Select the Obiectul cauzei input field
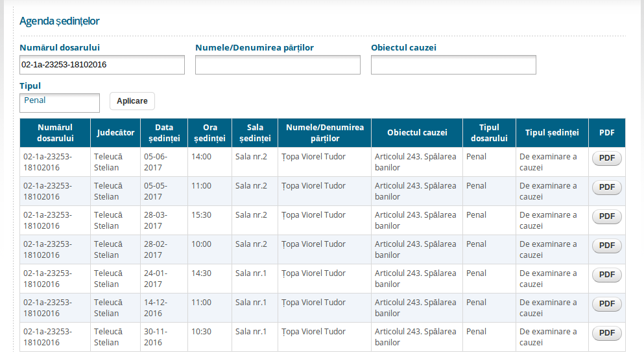The width and height of the screenshot is (644, 357). (453, 65)
